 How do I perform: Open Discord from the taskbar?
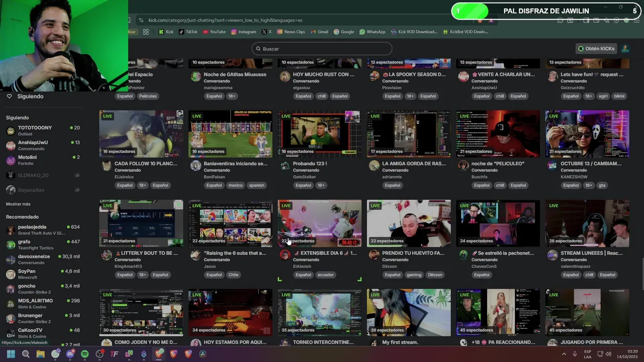[70, 354]
